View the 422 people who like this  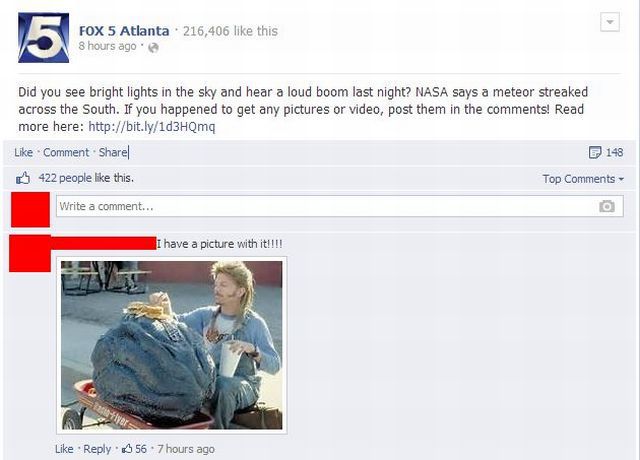coord(86,178)
